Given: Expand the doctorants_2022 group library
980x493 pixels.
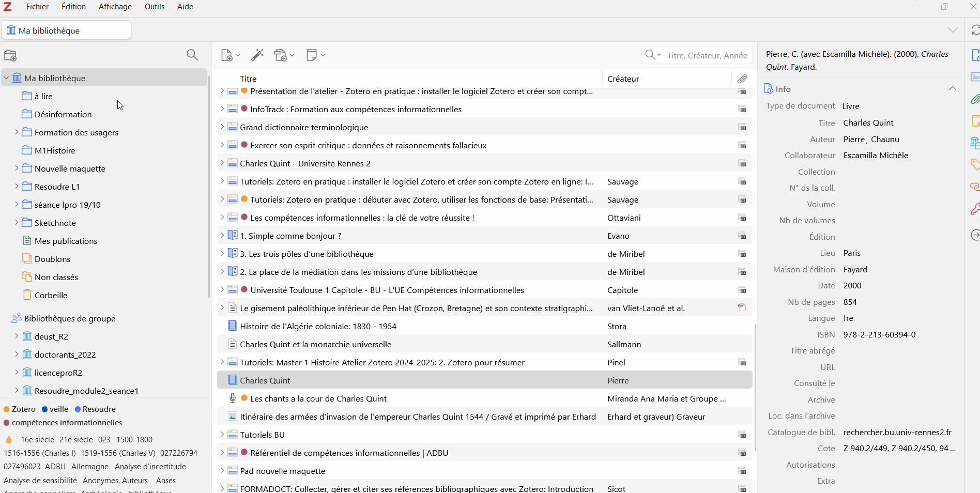Looking at the screenshot, I should pyautogui.click(x=17, y=355).
